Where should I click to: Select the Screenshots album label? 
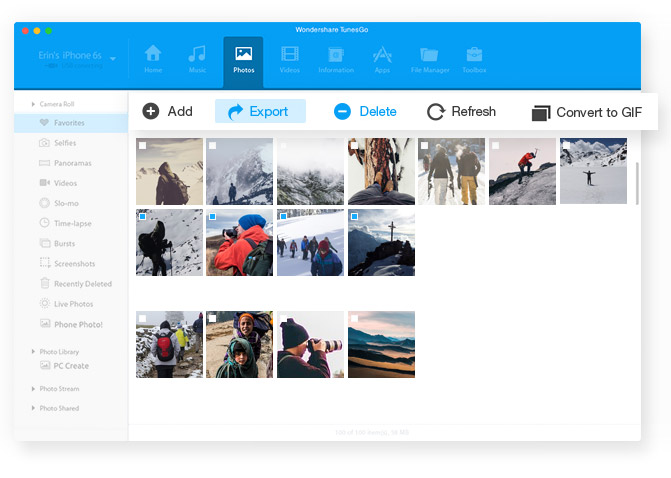(x=74, y=264)
